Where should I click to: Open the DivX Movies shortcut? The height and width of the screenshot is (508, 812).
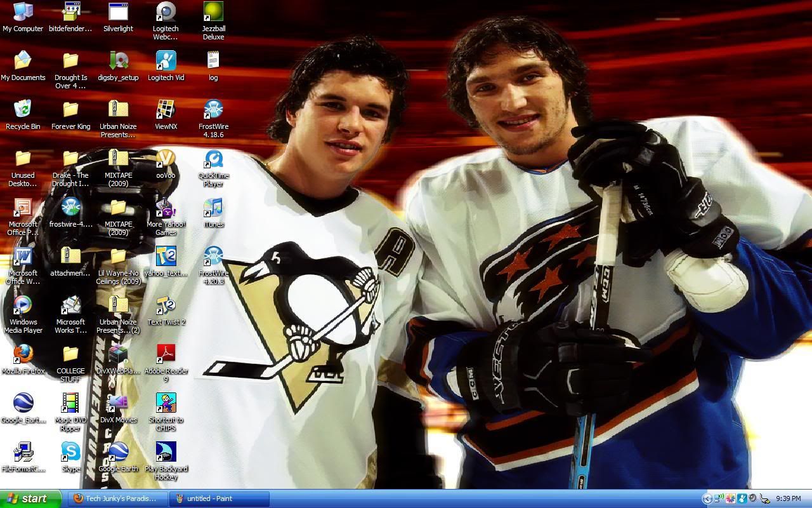118,409
